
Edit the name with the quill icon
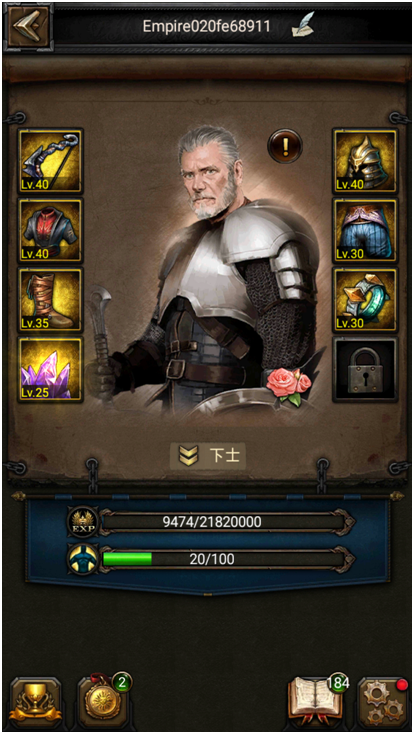(303, 25)
